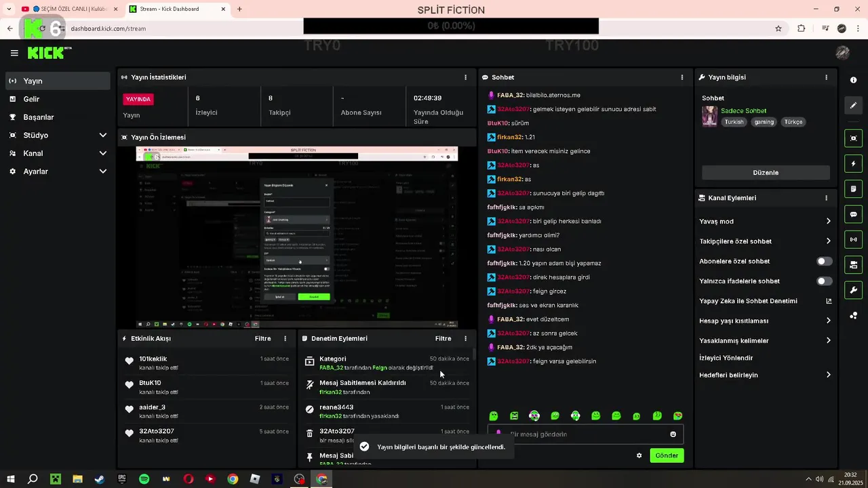Screen dimensions: 868x488
Task: Switch to the SEÇİM ÖZEL CANLI browser tab
Action: point(69,9)
